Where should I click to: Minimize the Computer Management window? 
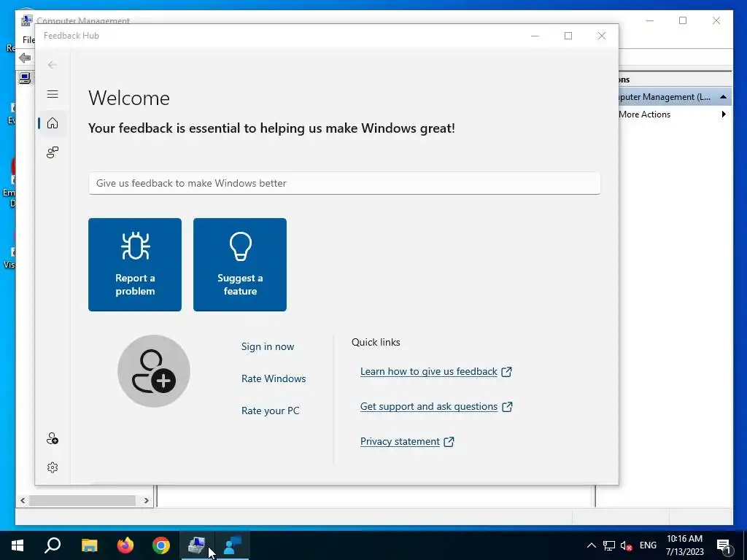click(x=650, y=20)
